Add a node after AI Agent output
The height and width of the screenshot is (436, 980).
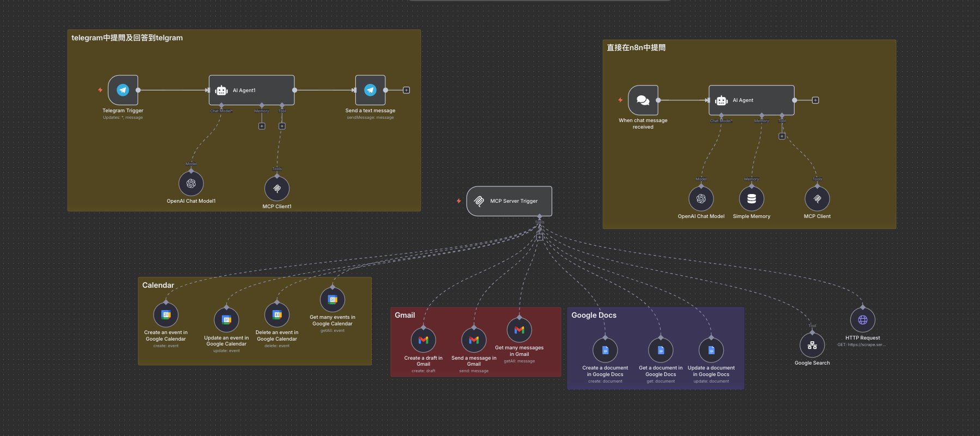click(x=815, y=100)
